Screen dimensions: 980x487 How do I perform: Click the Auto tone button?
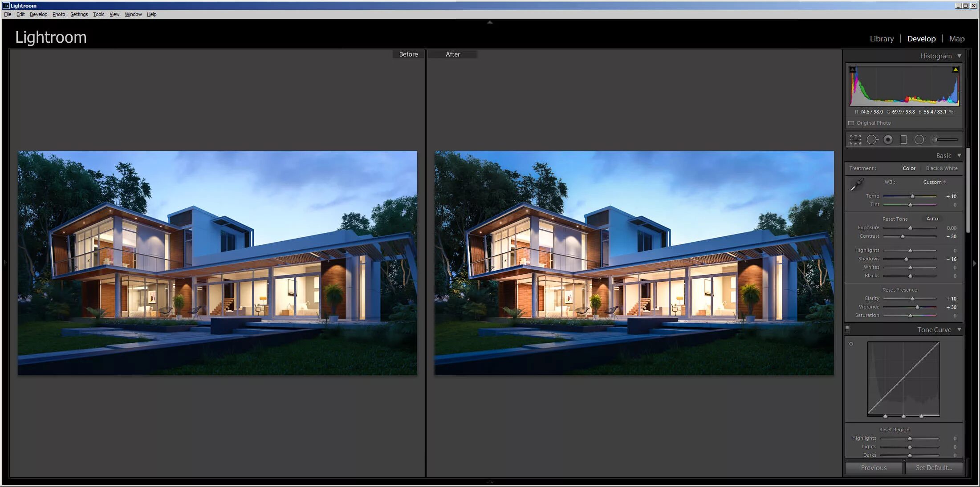click(x=932, y=219)
